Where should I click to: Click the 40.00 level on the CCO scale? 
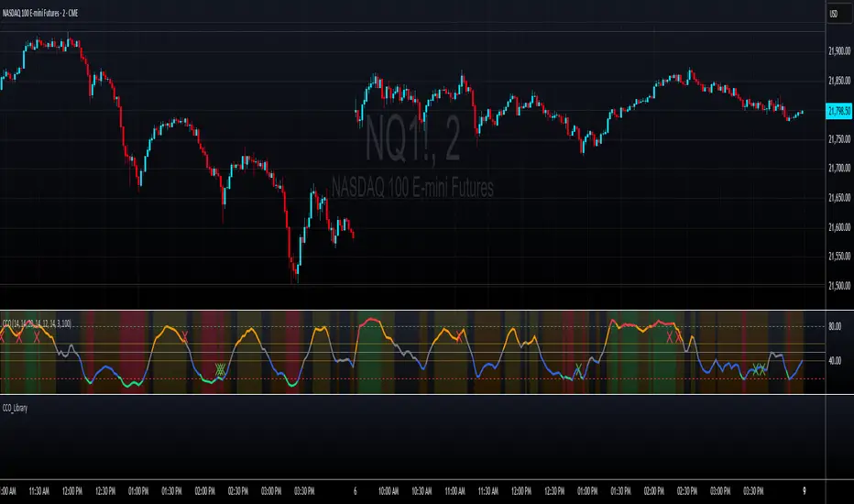pos(835,361)
